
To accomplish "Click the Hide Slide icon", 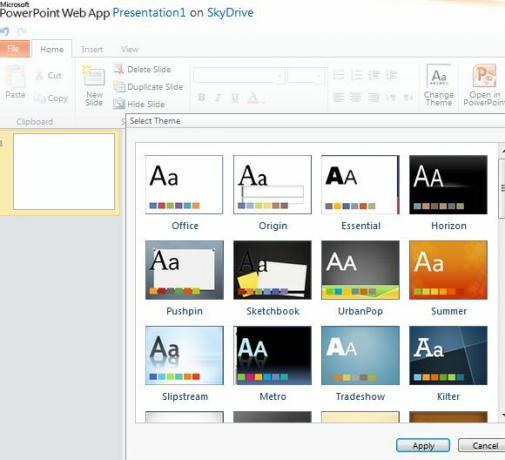I will [x=119, y=104].
